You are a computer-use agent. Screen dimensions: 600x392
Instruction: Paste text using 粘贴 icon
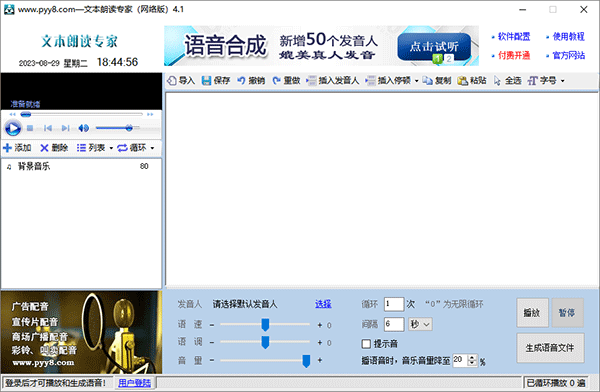pyautogui.click(x=472, y=80)
